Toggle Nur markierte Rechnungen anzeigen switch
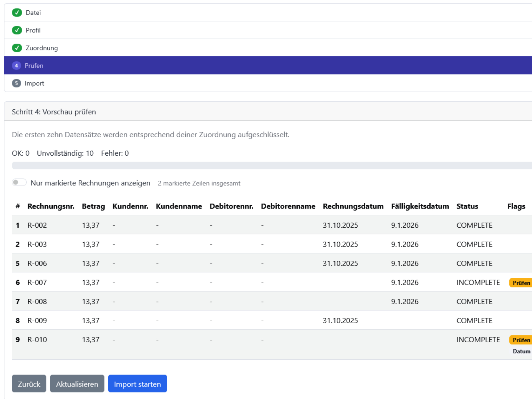 tap(19, 182)
